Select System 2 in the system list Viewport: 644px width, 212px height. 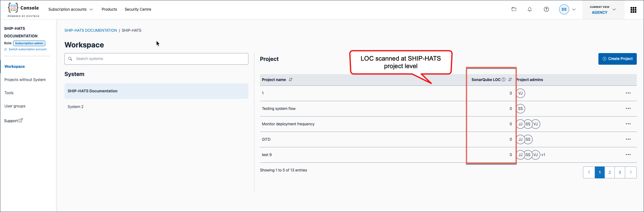156,107
